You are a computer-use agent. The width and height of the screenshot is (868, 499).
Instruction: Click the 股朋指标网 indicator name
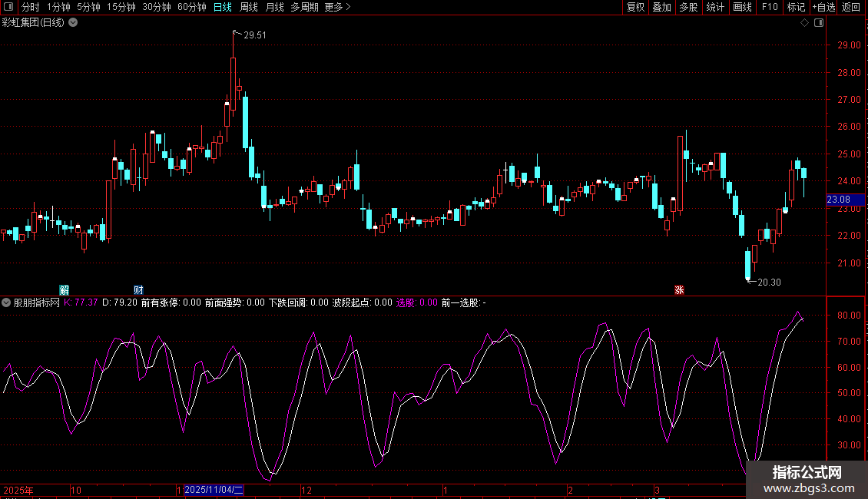pos(37,302)
